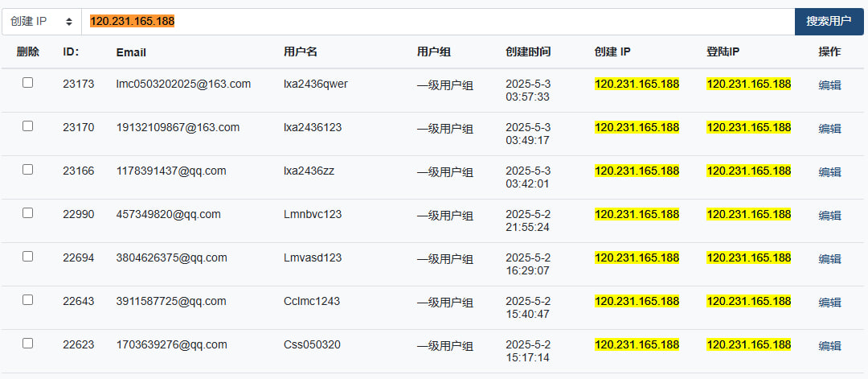This screenshot has width=868, height=379.
Task: Click creation time 2025-5-2 15:40:47
Action: 528,307
